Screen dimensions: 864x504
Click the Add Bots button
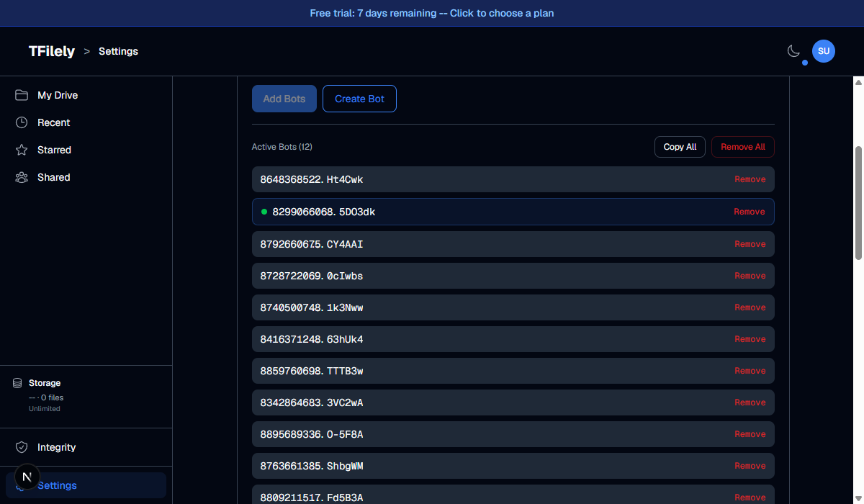pyautogui.click(x=284, y=99)
